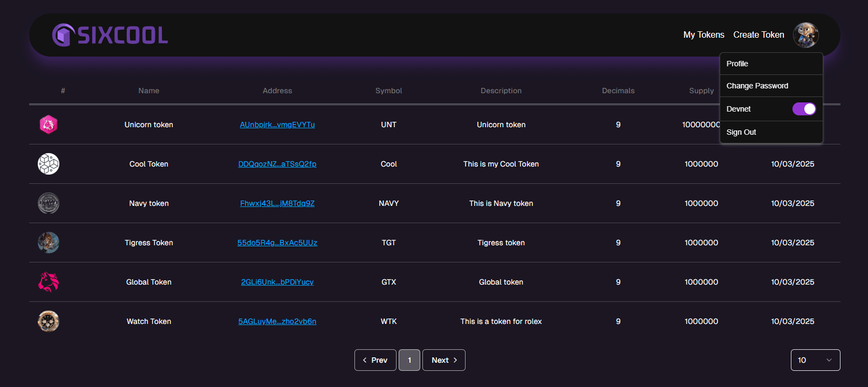
Task: Click the SIXCOOL logo
Action: coord(110,35)
